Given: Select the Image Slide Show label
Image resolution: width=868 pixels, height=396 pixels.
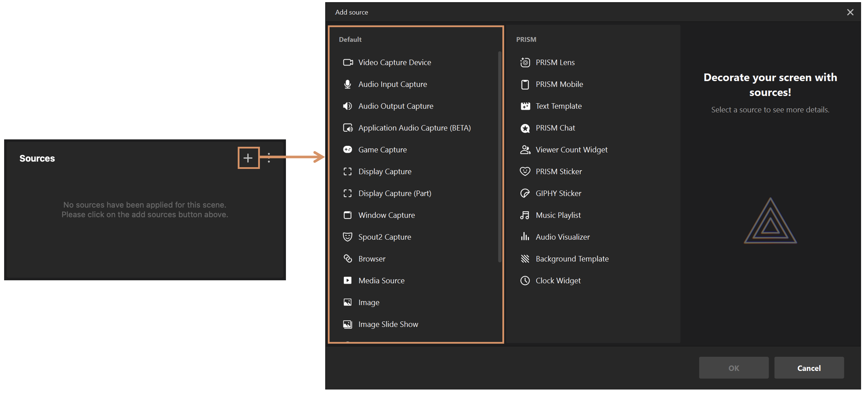Looking at the screenshot, I should coord(388,324).
